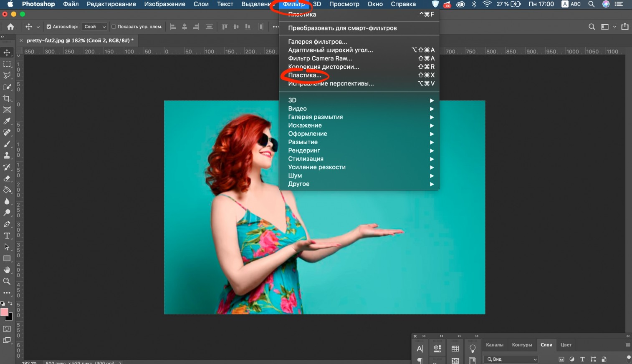Toggle the Автовыбор checkbox

click(x=49, y=27)
